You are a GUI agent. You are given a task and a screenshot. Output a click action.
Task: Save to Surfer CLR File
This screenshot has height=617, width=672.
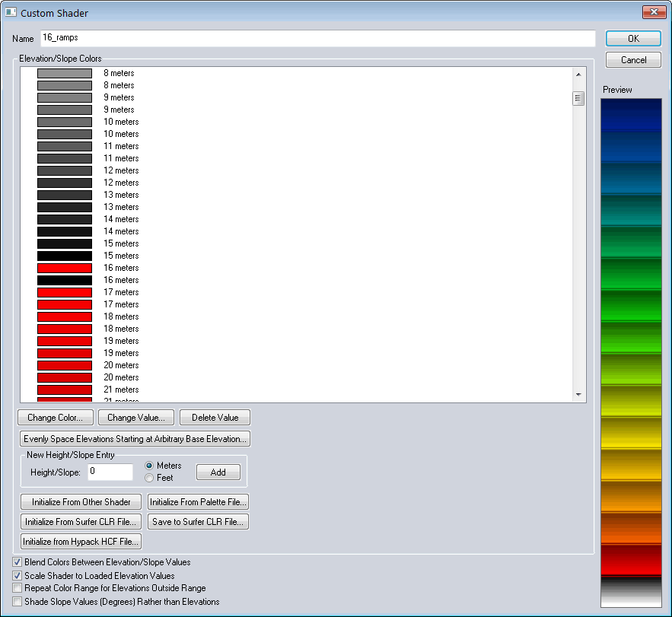point(198,521)
